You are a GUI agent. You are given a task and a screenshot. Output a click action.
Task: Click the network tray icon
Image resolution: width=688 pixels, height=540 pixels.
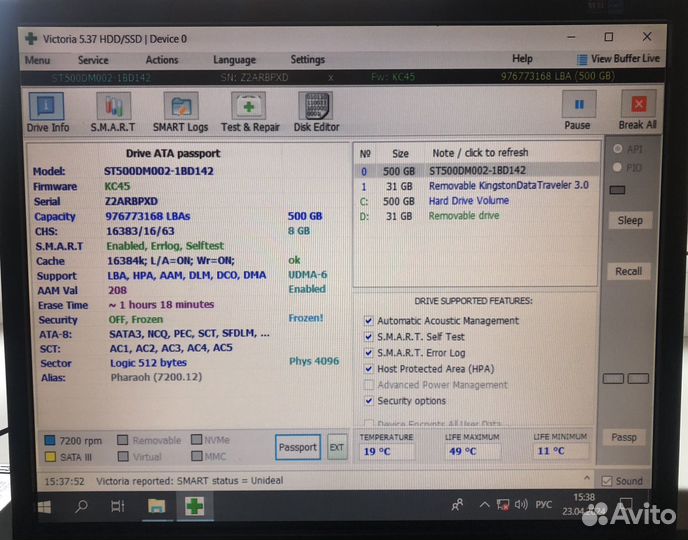click(x=503, y=505)
